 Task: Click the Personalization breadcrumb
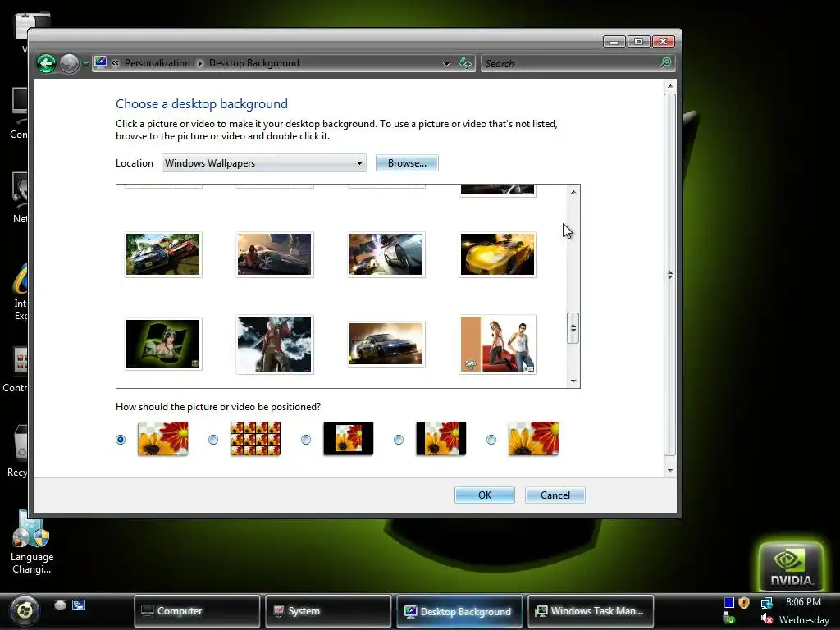(x=157, y=63)
